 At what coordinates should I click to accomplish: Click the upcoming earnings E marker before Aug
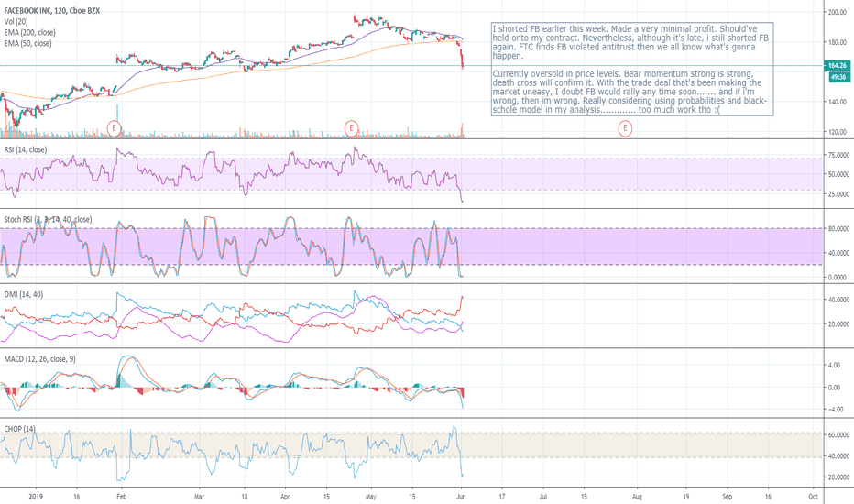coord(625,128)
